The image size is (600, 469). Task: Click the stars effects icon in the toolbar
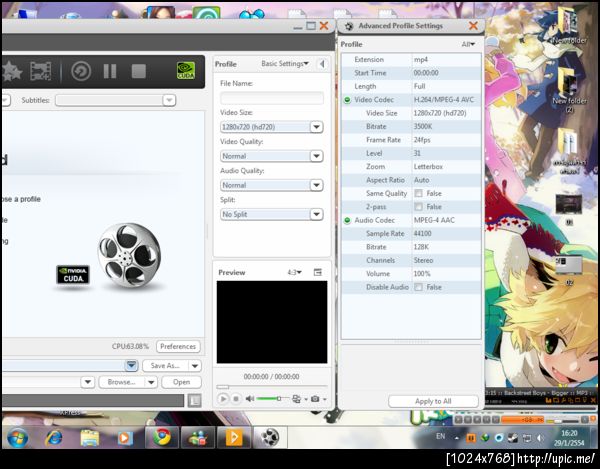point(11,72)
